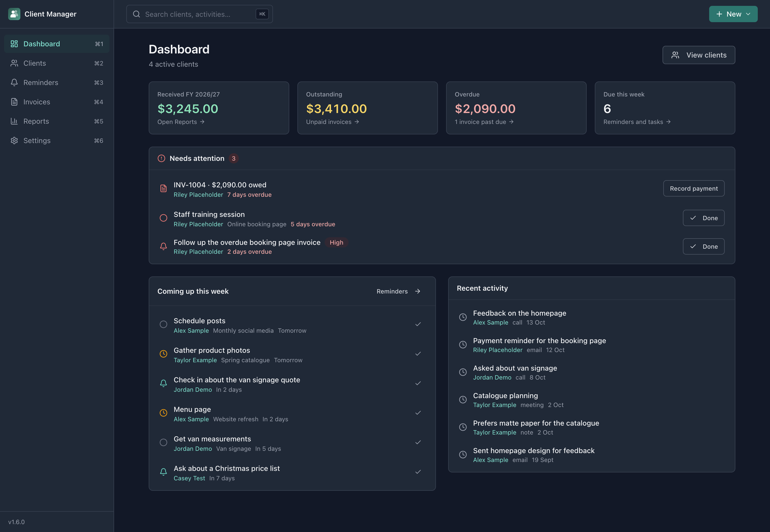Click Done for Staff training session

704,218
